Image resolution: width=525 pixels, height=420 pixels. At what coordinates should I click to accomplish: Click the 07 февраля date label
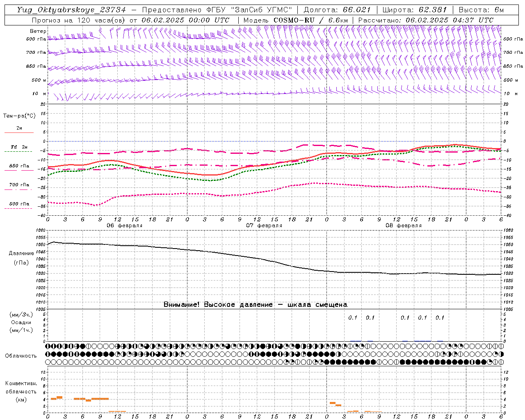pos(264,226)
